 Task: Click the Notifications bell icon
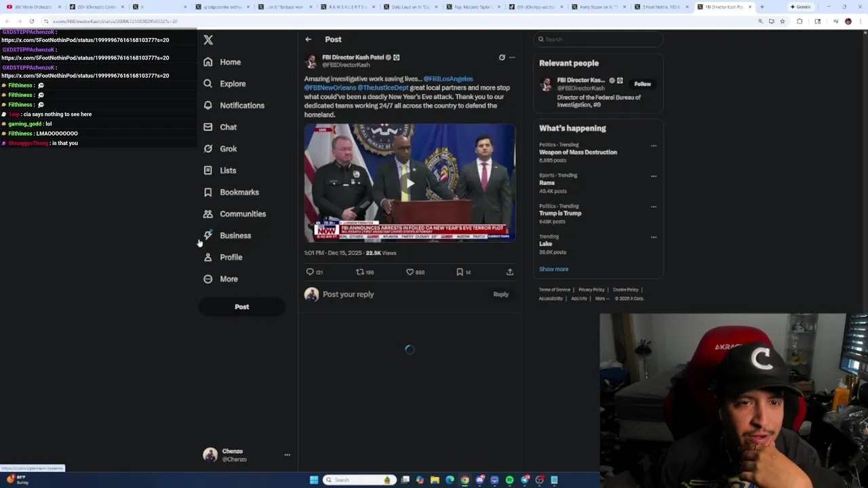[x=208, y=105]
